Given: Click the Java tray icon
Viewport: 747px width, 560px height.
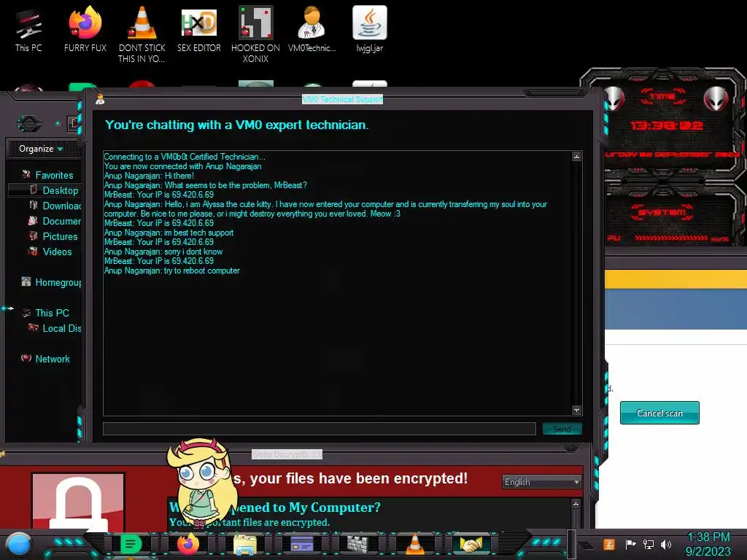Looking at the screenshot, I should [x=609, y=544].
